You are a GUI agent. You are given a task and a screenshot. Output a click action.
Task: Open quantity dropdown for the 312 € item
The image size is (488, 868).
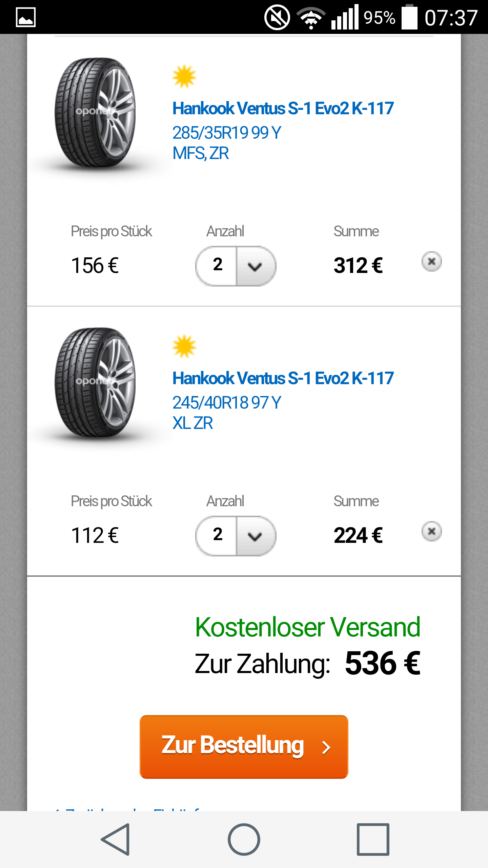coord(236,266)
